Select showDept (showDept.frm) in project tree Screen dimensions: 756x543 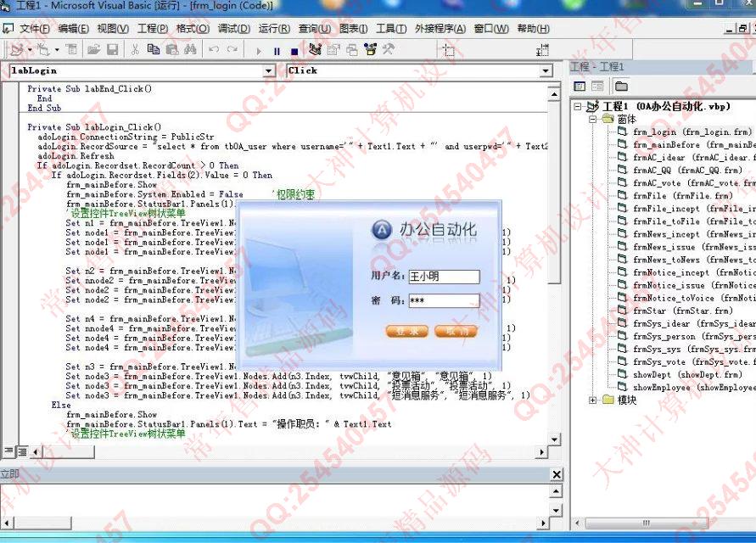(x=687, y=375)
